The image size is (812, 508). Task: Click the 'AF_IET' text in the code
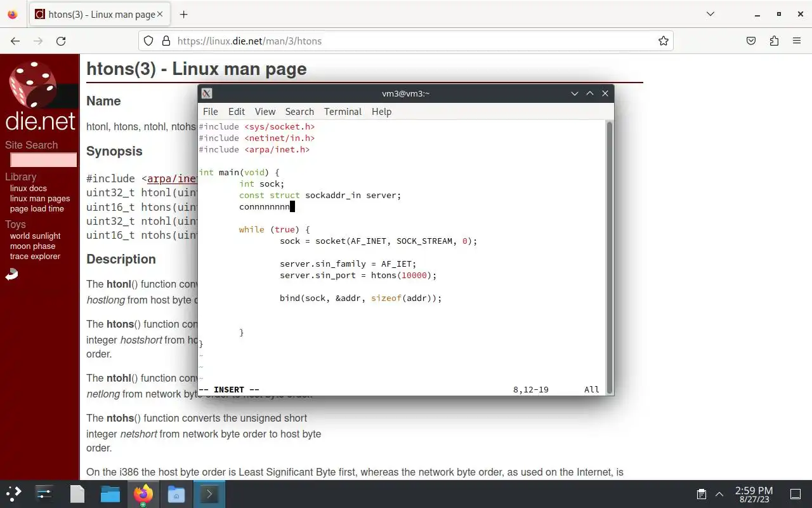tap(396, 264)
